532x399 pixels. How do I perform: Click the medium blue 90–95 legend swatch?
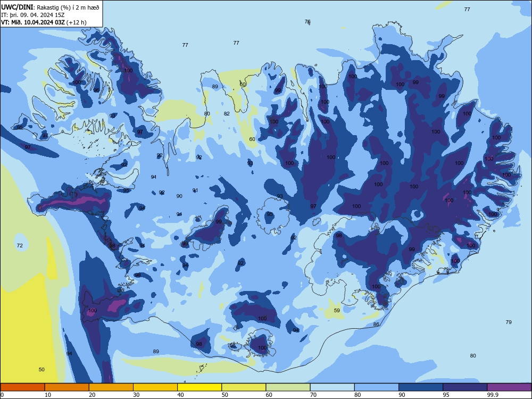(x=421, y=387)
